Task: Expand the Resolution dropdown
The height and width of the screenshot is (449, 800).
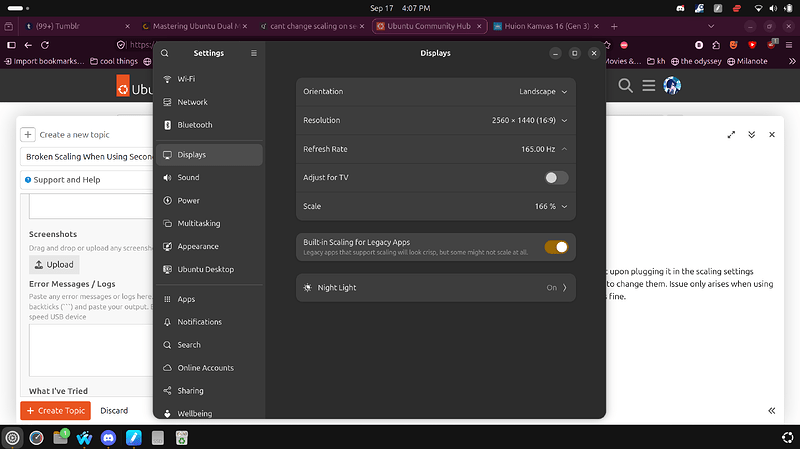Action: 436,120
